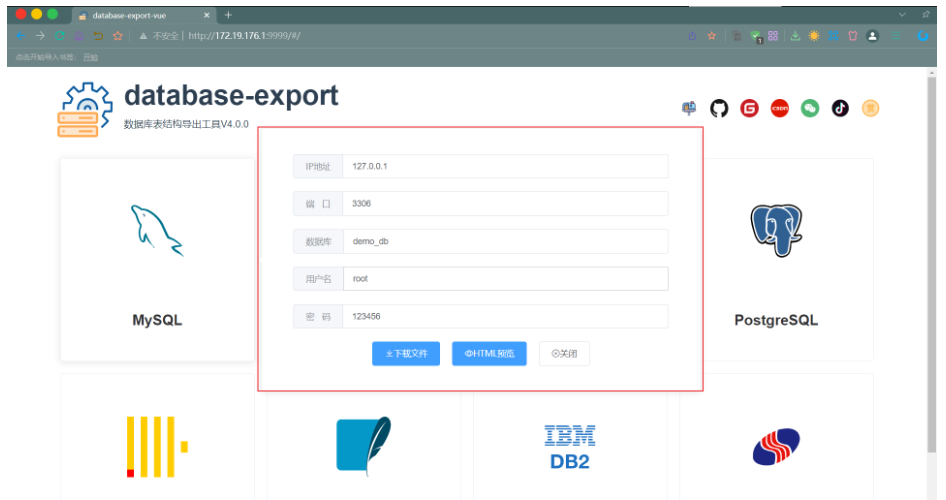946x500 pixels.
Task: Select the database-export-vue browser tab
Action: (x=143, y=16)
